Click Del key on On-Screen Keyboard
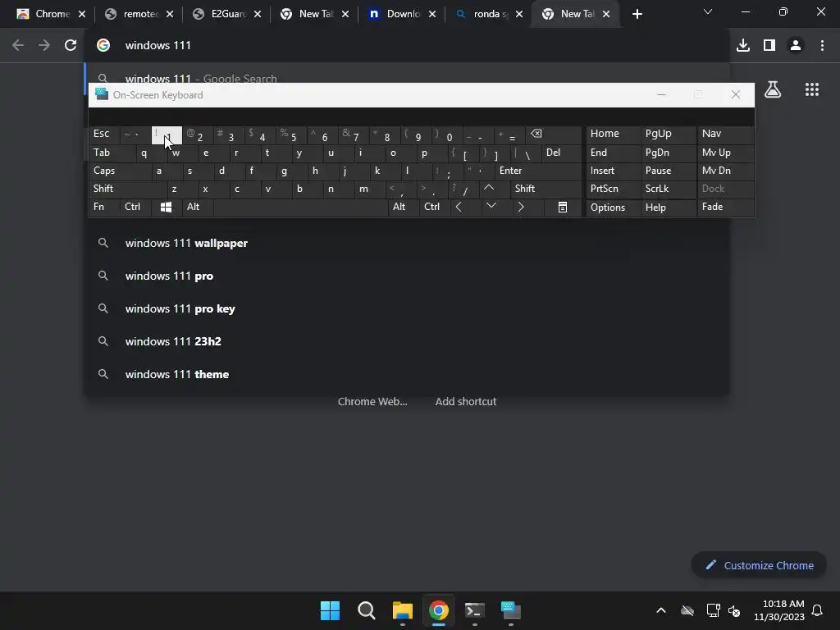Image resolution: width=840 pixels, height=630 pixels. pyautogui.click(x=561, y=153)
